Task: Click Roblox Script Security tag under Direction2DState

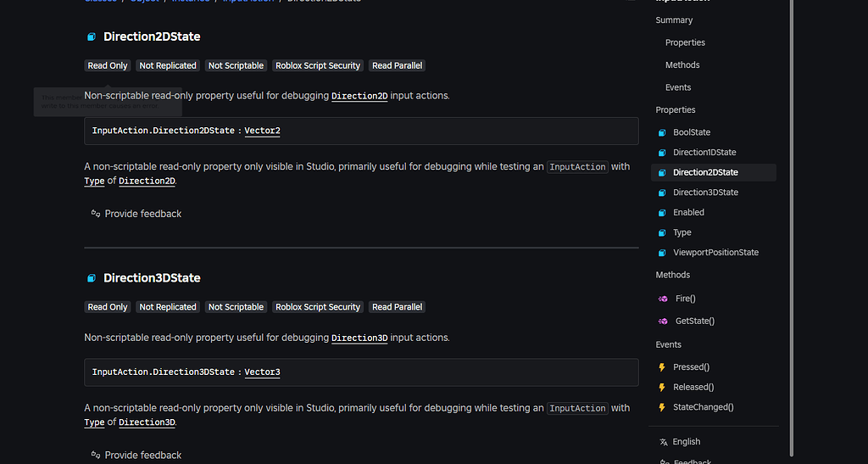Action: 318,65
